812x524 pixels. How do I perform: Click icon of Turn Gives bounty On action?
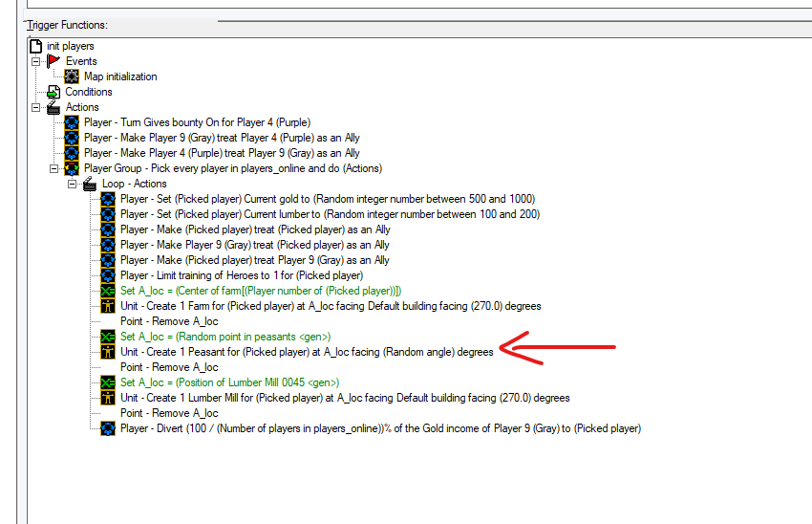pyautogui.click(x=72, y=122)
